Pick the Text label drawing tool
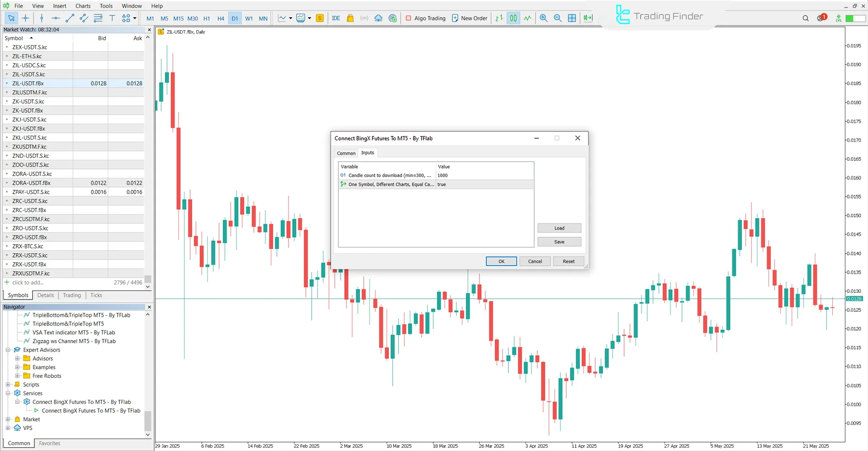 (112, 18)
